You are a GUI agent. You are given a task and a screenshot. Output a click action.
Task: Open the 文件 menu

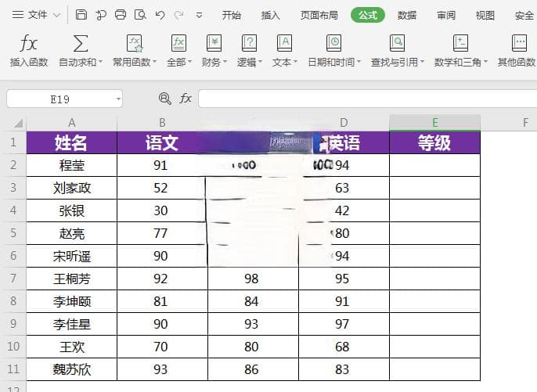[36, 15]
